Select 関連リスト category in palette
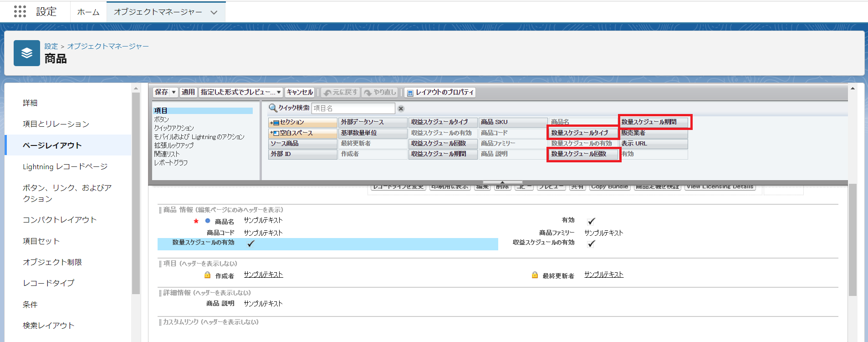Screen dimensions: 868x342 [167, 154]
